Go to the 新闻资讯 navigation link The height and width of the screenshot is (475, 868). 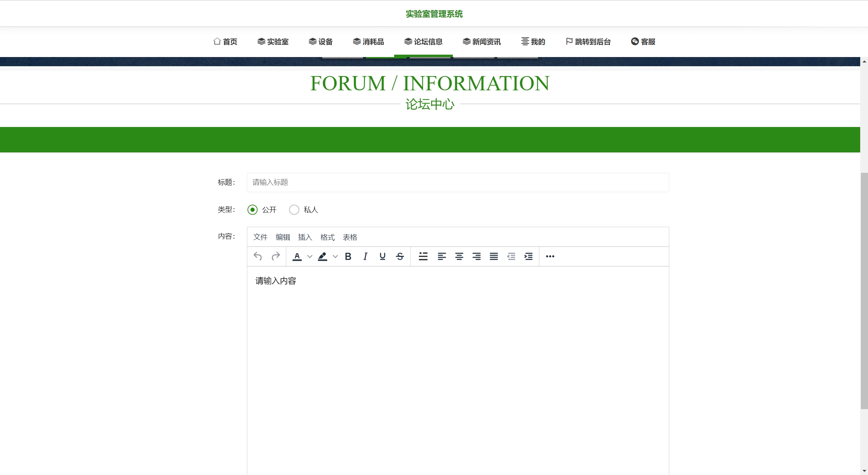[x=482, y=42]
